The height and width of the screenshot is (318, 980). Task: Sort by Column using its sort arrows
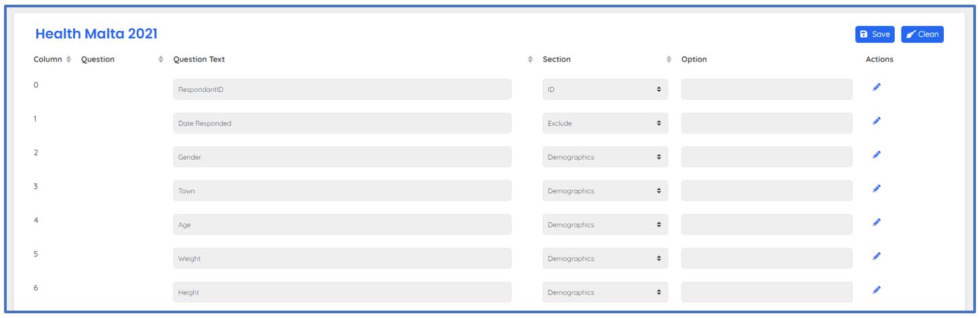pos(68,60)
